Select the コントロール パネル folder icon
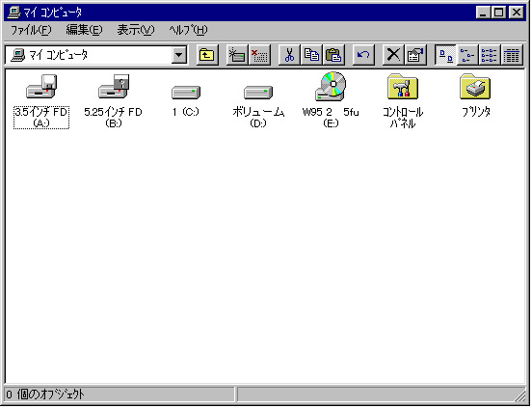 [x=403, y=87]
